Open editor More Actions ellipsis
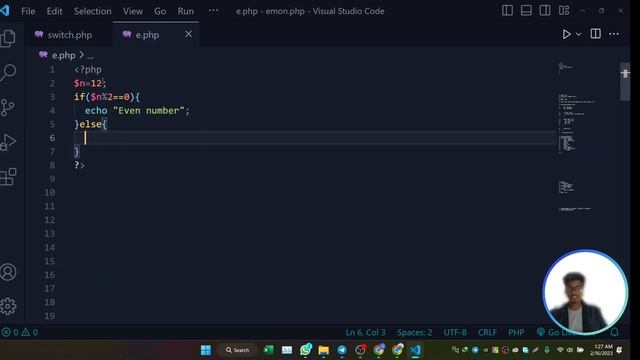Image resolution: width=640 pixels, height=360 pixels. click(614, 34)
